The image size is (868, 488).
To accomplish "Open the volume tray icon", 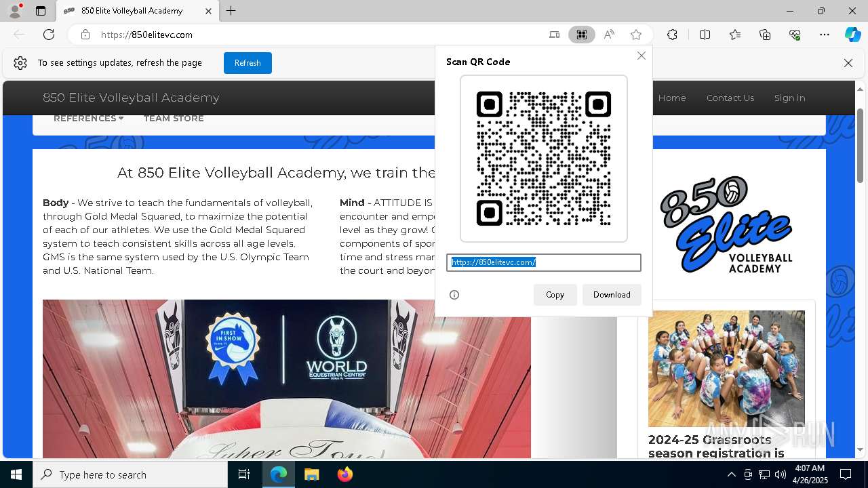I will click(780, 474).
